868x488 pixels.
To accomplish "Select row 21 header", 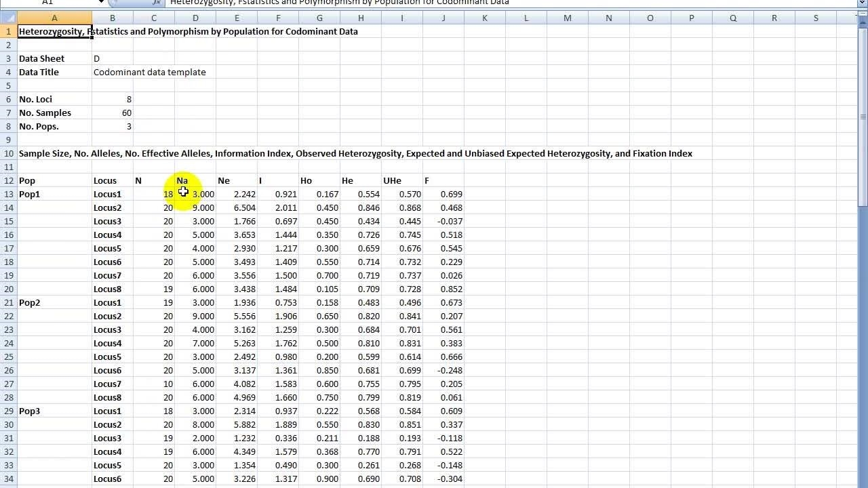I will click(8, 302).
